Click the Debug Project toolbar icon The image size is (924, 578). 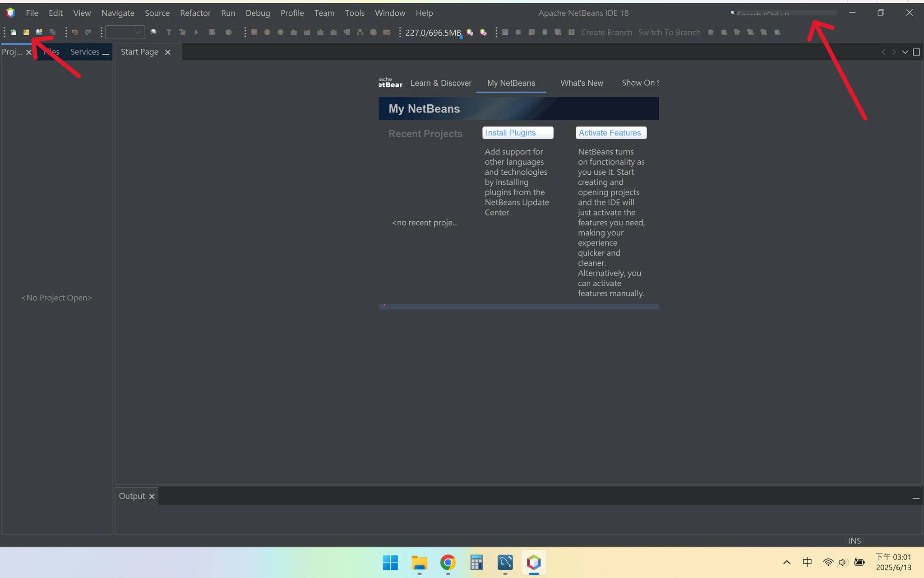[x=212, y=33]
